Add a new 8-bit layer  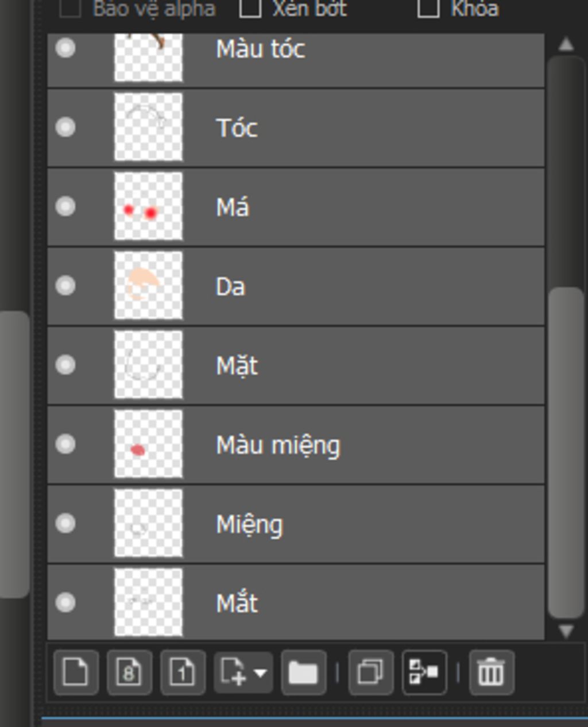click(x=129, y=672)
